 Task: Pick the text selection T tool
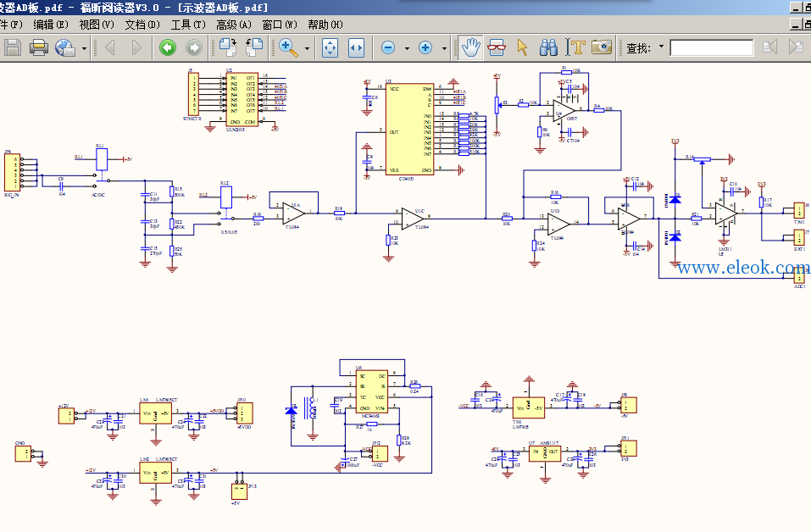[x=575, y=47]
